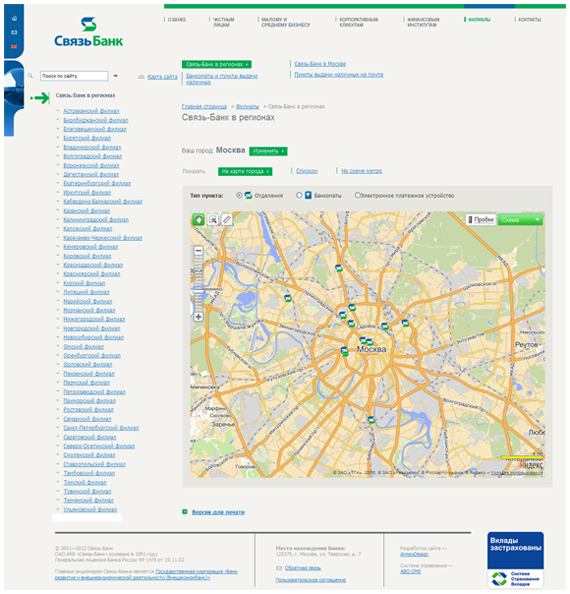This screenshot has height=594, width=570.
Task: Open Калининградский филиал in sidebar
Action: coord(96,220)
